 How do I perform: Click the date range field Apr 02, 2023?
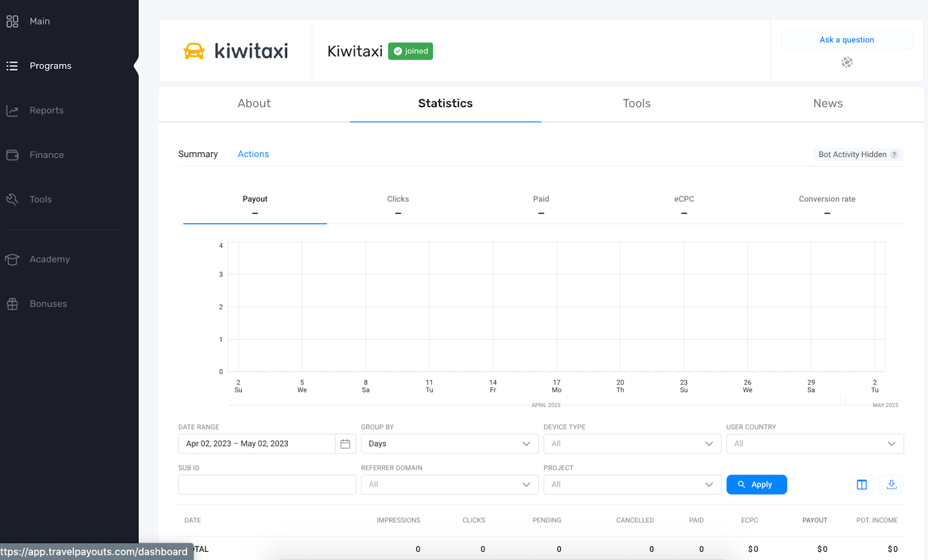point(257,444)
